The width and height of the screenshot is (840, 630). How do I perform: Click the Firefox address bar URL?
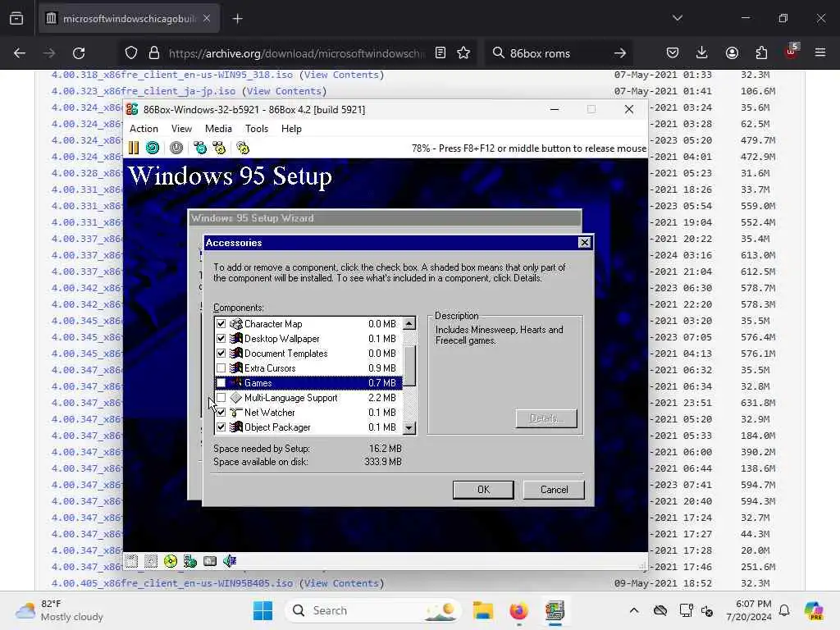[295, 53]
